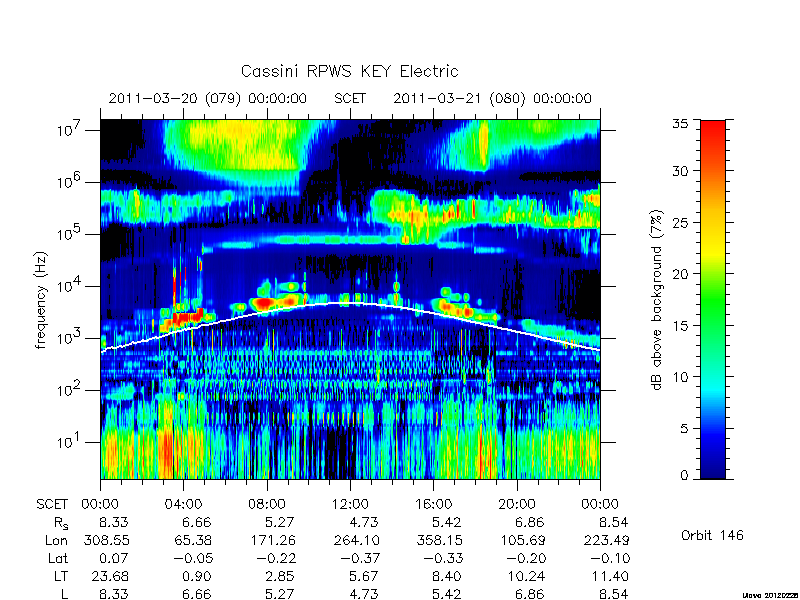Screen dimensions: 800x600
Task: Select Lat value -0.22
Action: 276,558
